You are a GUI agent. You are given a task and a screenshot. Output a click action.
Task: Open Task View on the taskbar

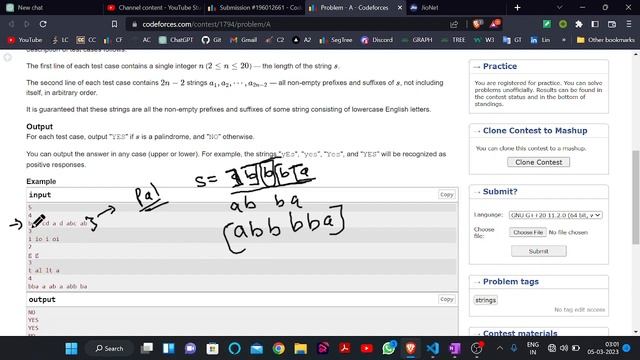(x=147, y=348)
